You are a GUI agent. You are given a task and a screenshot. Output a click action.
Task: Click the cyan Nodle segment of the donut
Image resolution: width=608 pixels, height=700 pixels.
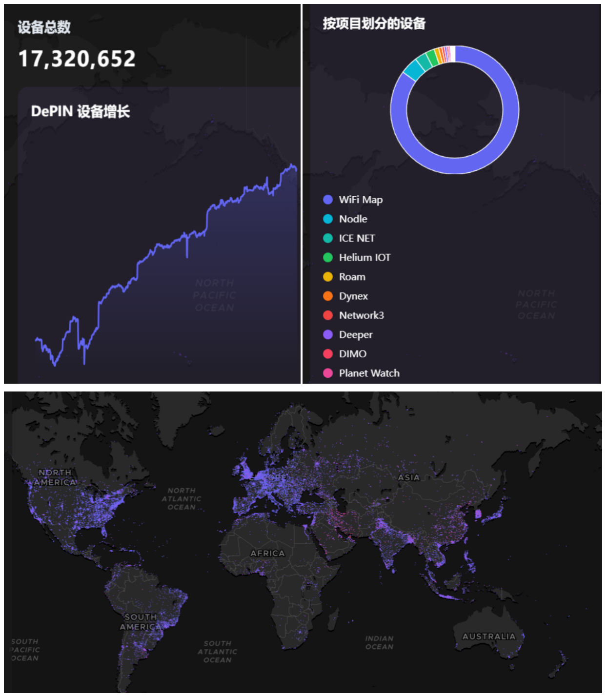pos(414,70)
